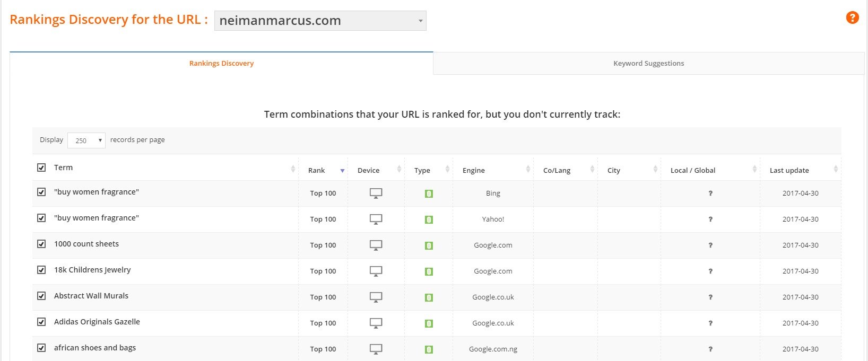Click the Bing engine cell
The image size is (868, 361).
point(493,193)
